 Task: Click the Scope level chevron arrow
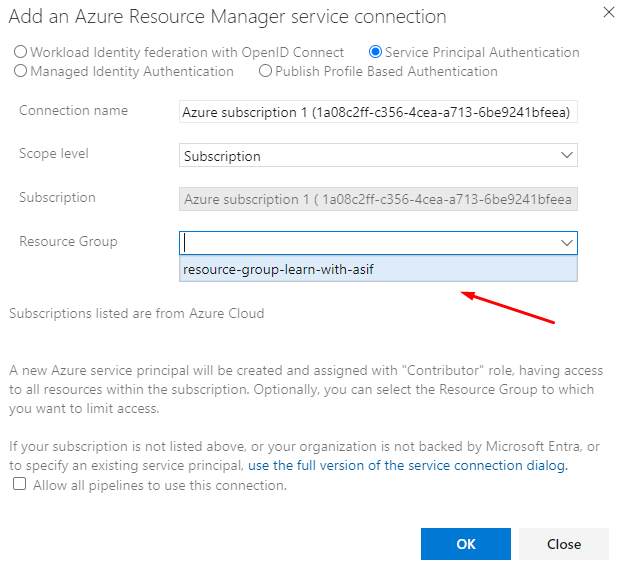coord(567,156)
